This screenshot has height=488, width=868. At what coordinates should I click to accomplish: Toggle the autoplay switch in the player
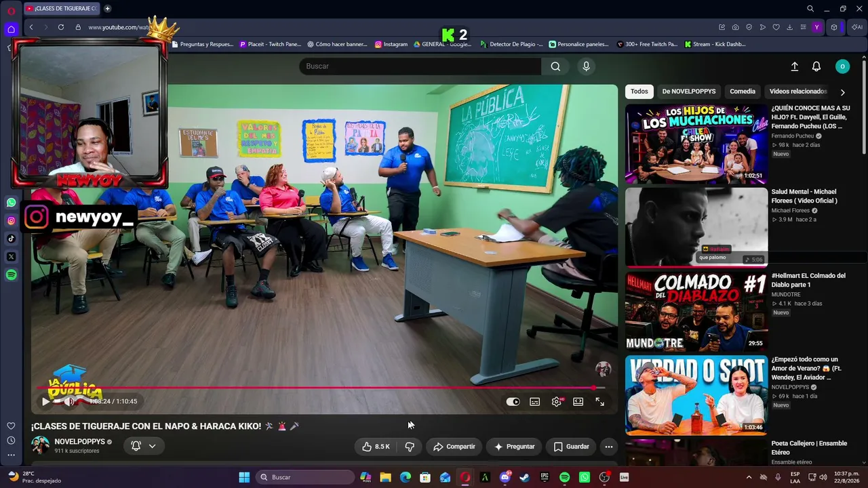(x=513, y=402)
